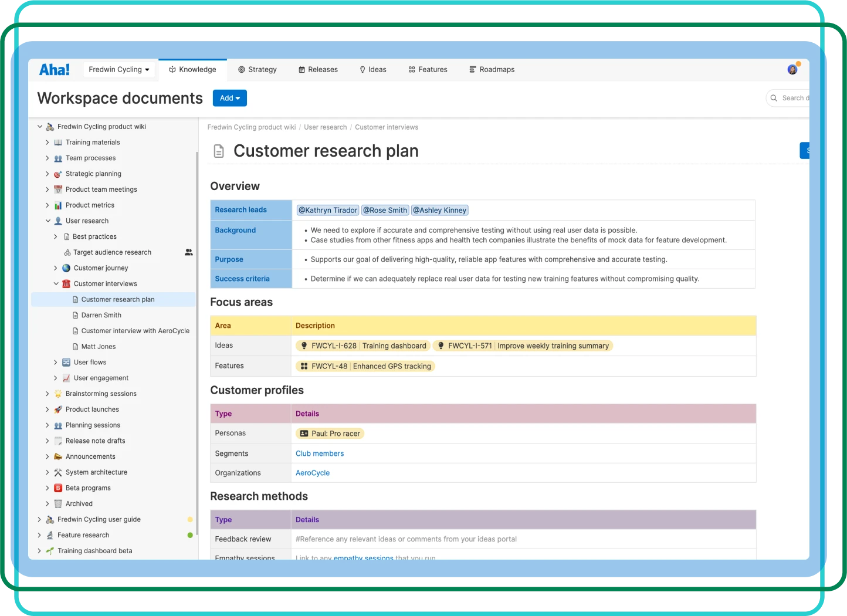Collapse the Customer interviews folder
The width and height of the screenshot is (847, 616).
pyautogui.click(x=56, y=284)
